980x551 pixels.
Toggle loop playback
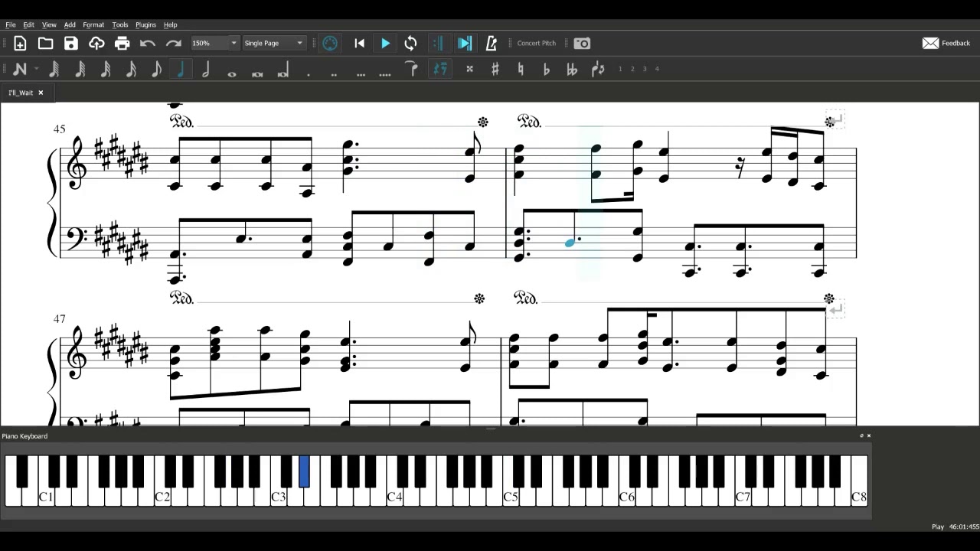pos(411,44)
